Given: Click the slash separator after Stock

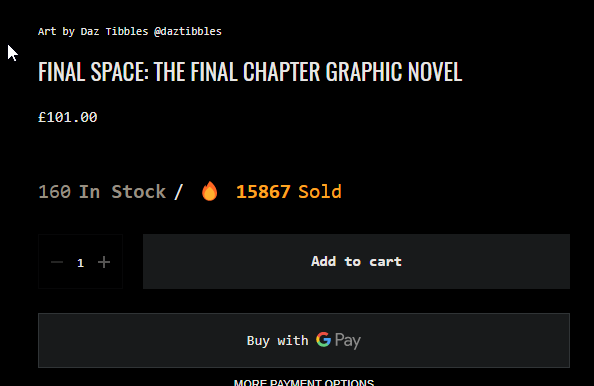Looking at the screenshot, I should [178, 192].
